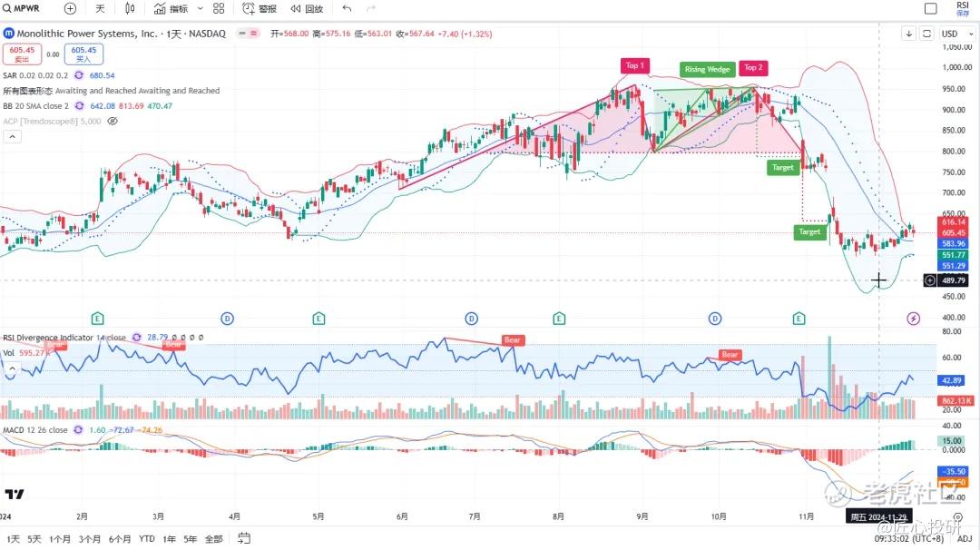980x550 pixels.
Task: Click the 605.45 卖出 sell button
Action: click(22, 54)
